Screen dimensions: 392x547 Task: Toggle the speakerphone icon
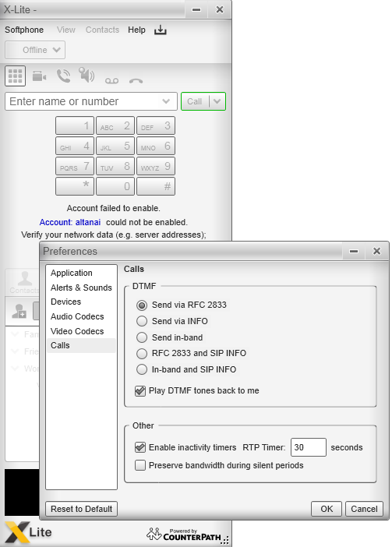click(87, 75)
